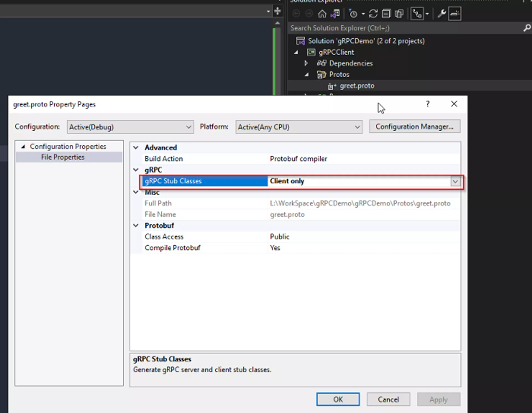
Task: Select the Protos folder
Action: click(339, 74)
